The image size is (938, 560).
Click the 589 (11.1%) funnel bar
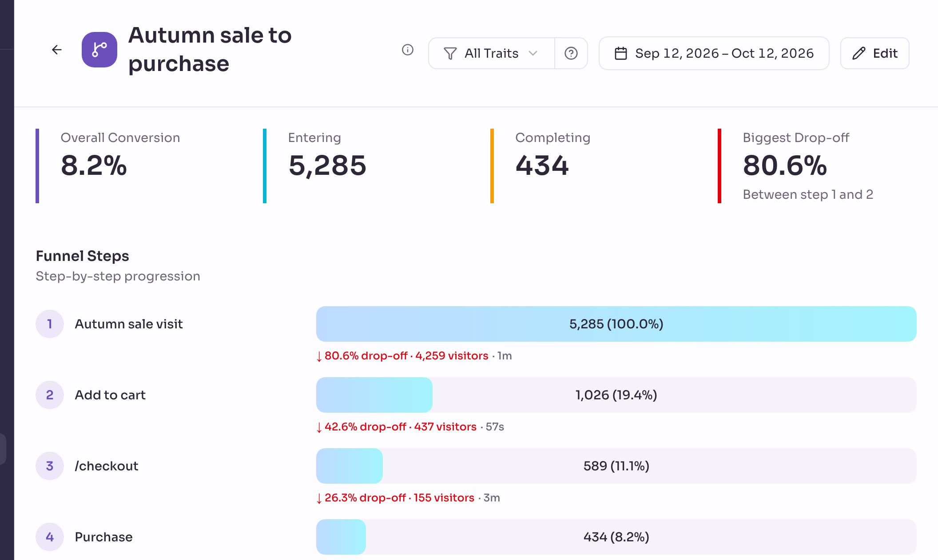616,466
